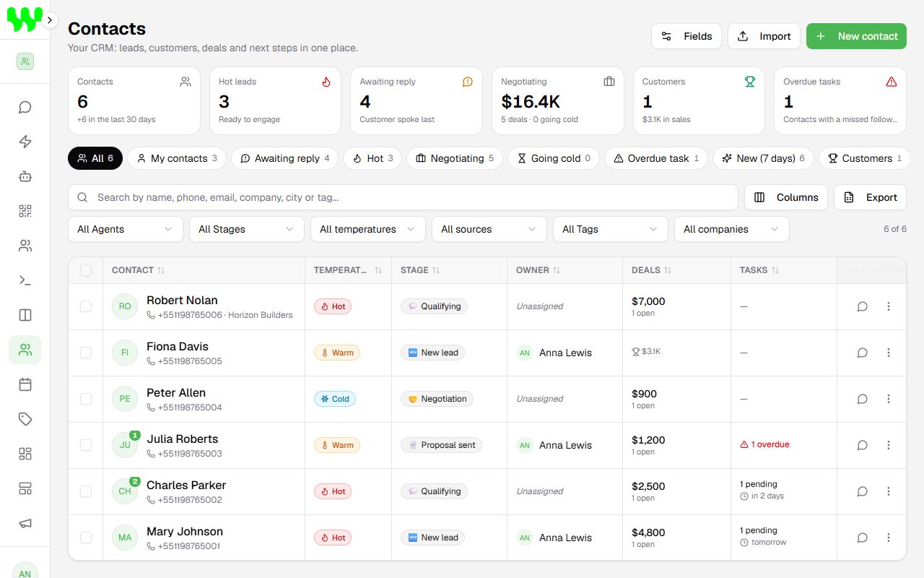Open the tag label sidebar icon

(25, 419)
